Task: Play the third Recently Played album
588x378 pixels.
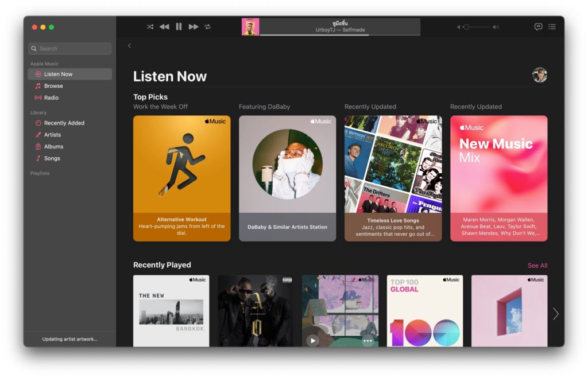Action: (312, 340)
